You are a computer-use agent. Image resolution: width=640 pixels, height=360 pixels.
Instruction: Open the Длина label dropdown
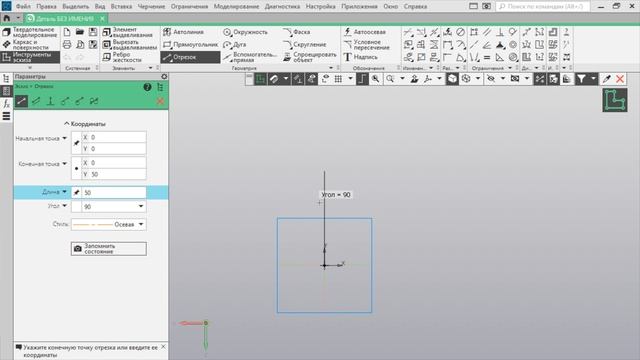pyautogui.click(x=64, y=192)
